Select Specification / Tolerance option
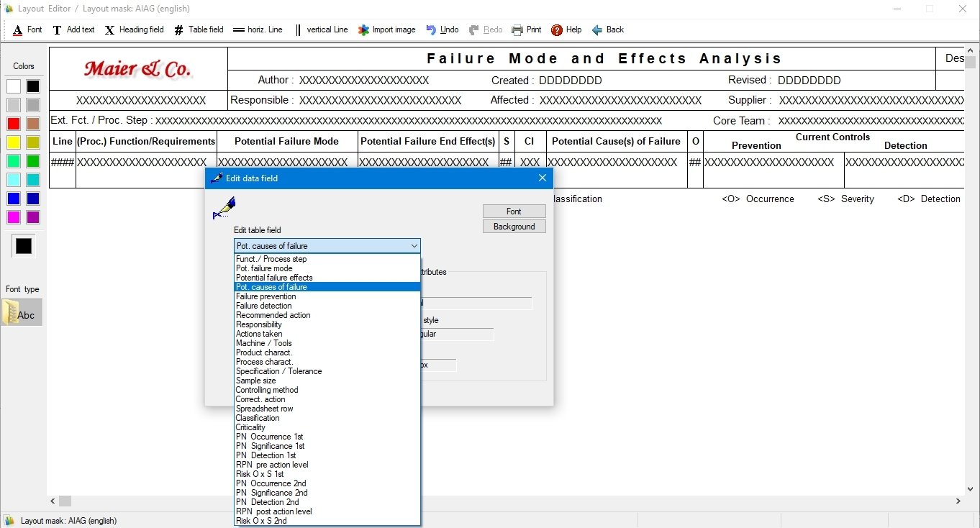Viewport: 980px width, 528px height. tap(327, 371)
